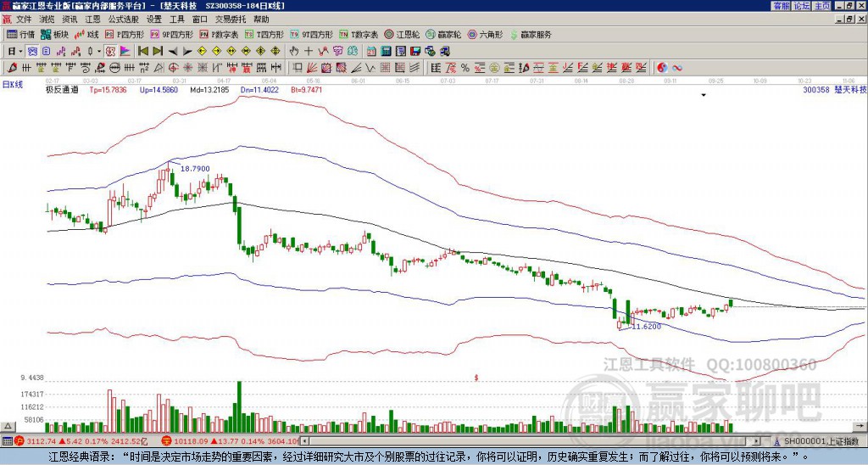Open the 浏览 menu

tap(47, 20)
